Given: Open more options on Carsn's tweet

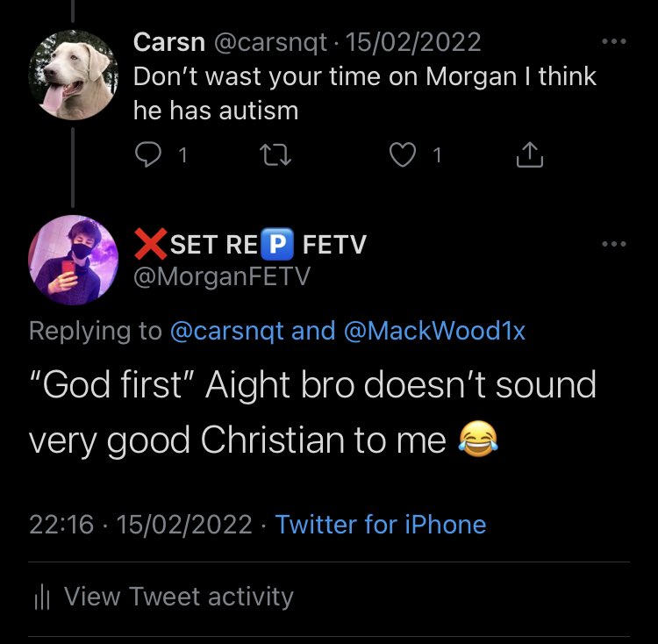Looking at the screenshot, I should [614, 42].
